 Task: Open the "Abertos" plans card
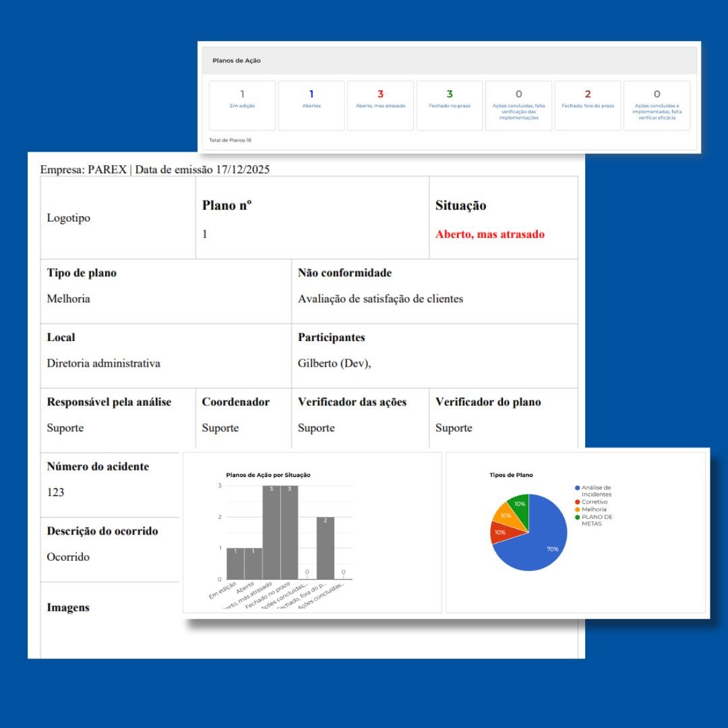311,105
